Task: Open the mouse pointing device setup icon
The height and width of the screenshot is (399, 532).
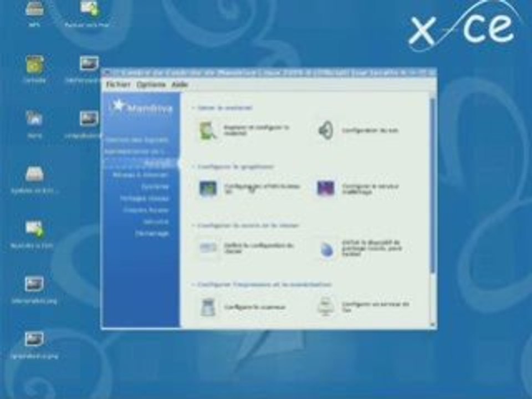Action: point(326,250)
